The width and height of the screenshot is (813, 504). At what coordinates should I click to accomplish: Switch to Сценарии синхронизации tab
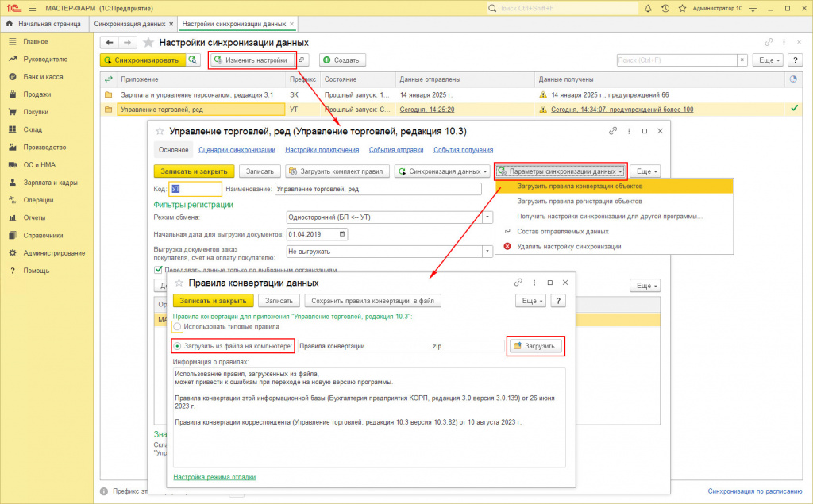(x=237, y=149)
